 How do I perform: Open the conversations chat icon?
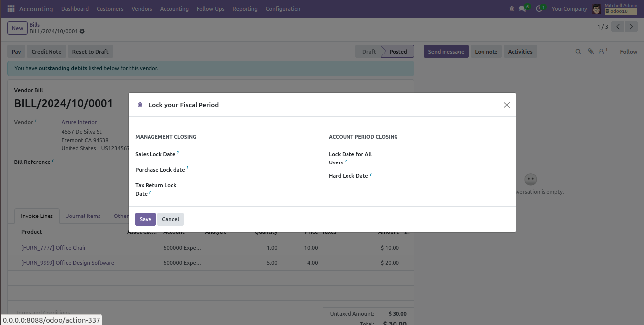[523, 9]
